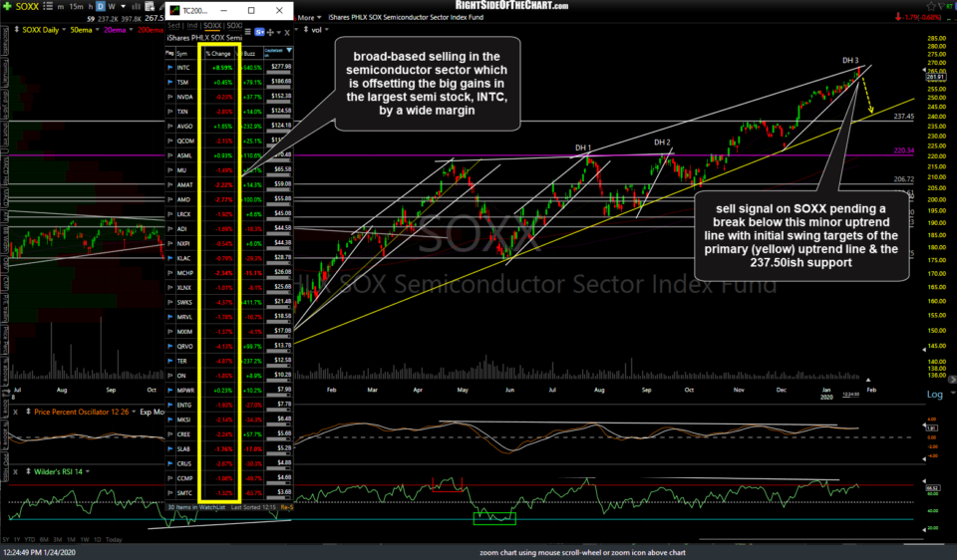Select the W weekly timeframe
The height and width of the screenshot is (560, 957).
pyautogui.click(x=113, y=6)
